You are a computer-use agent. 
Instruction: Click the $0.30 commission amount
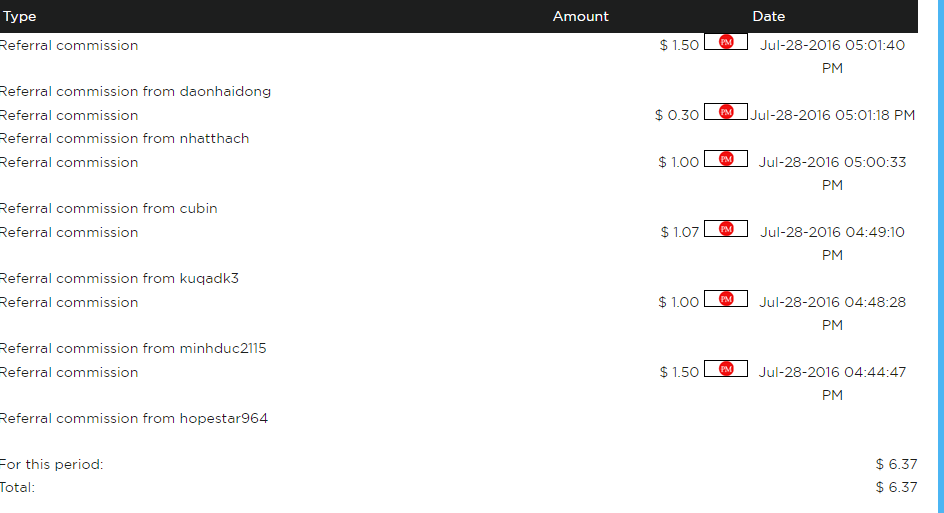pos(677,115)
